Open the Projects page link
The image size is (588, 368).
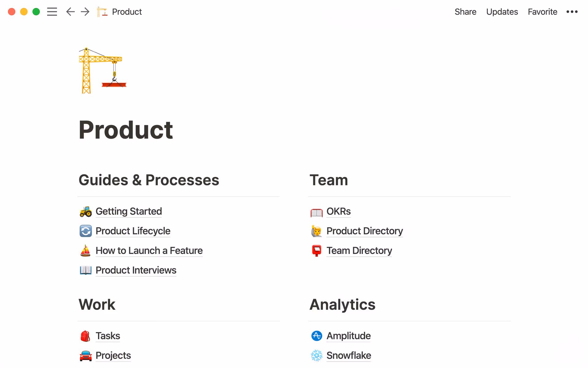coord(113,355)
